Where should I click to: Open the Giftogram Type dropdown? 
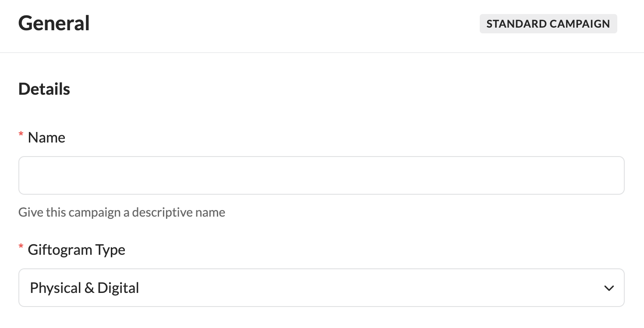pyautogui.click(x=321, y=288)
